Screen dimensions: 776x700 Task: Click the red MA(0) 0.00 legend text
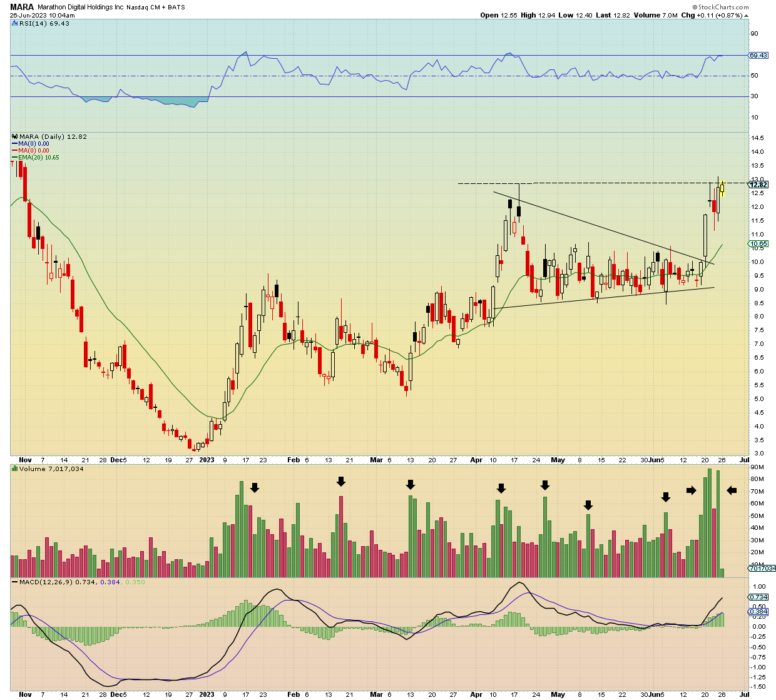34,151
